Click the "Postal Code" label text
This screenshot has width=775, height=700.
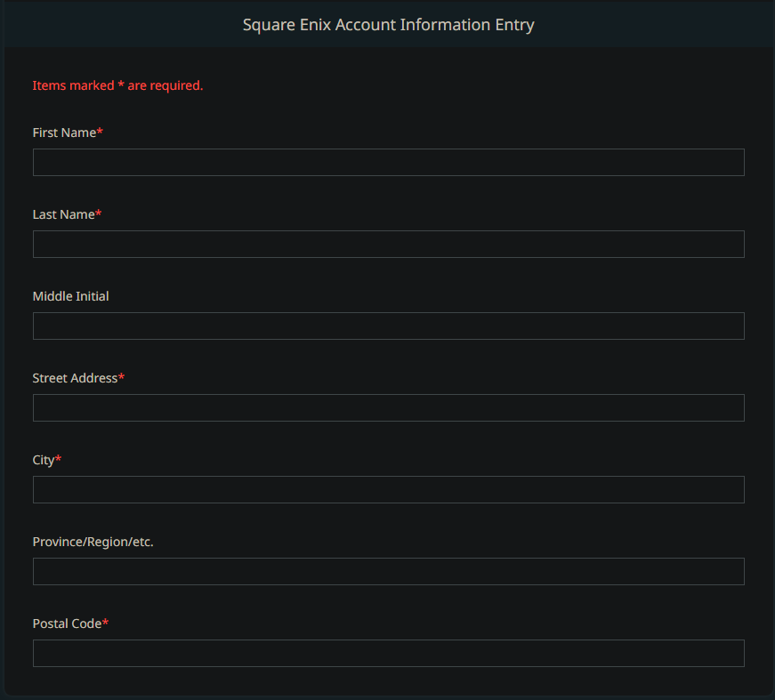point(67,624)
